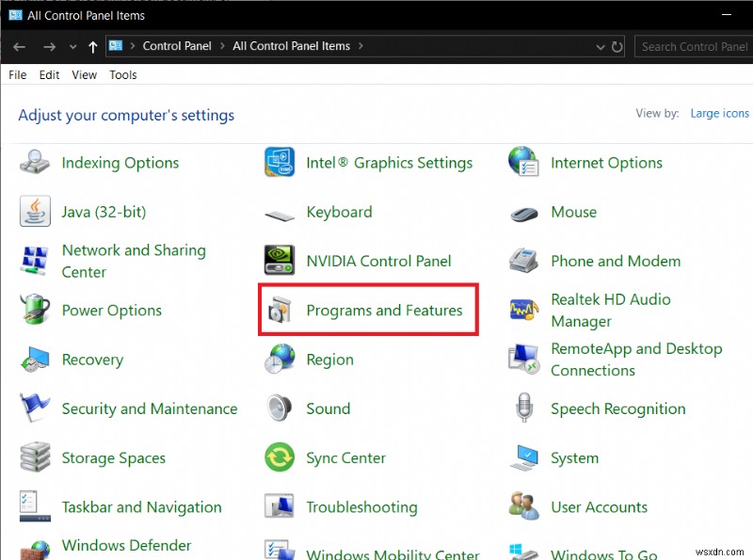The width and height of the screenshot is (753, 560).
Task: Open Power Options
Action: click(113, 310)
